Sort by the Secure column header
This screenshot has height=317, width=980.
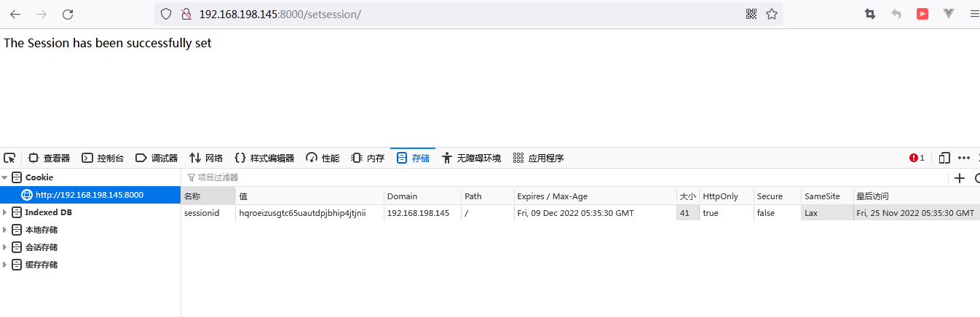pos(777,196)
